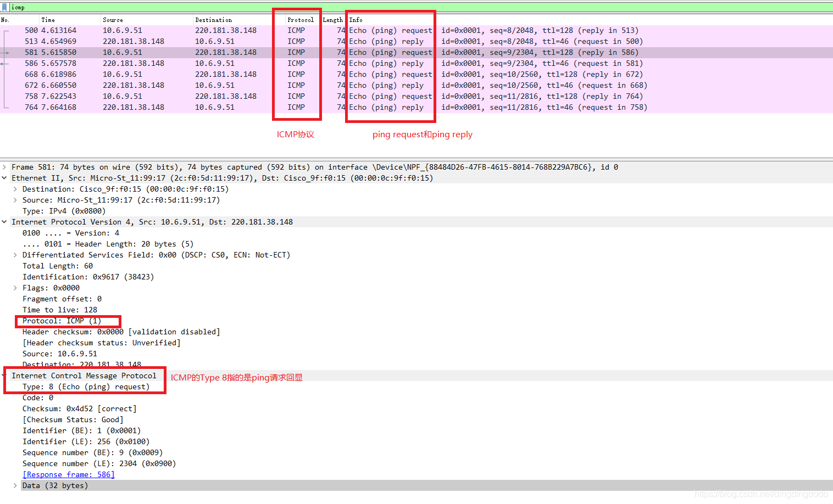
Task: Sort packets by the Destination column header
Action: click(213, 20)
